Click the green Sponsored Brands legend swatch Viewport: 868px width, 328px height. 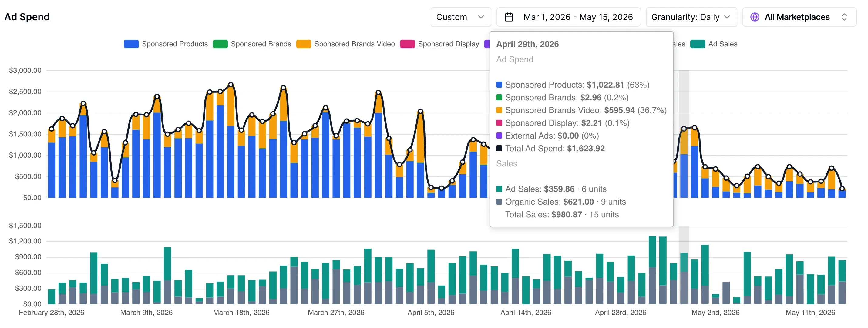[220, 44]
